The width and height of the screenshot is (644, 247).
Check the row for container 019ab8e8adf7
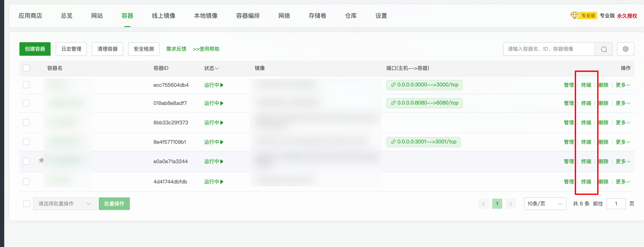(x=26, y=103)
